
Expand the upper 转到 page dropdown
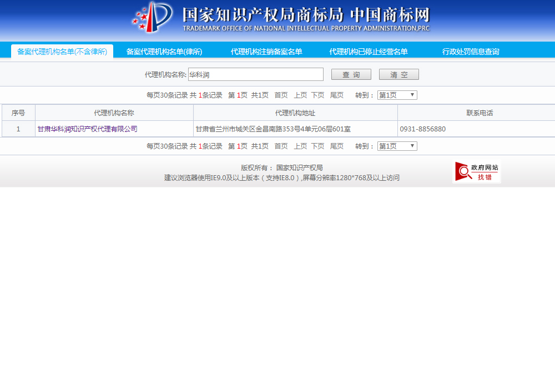397,95
